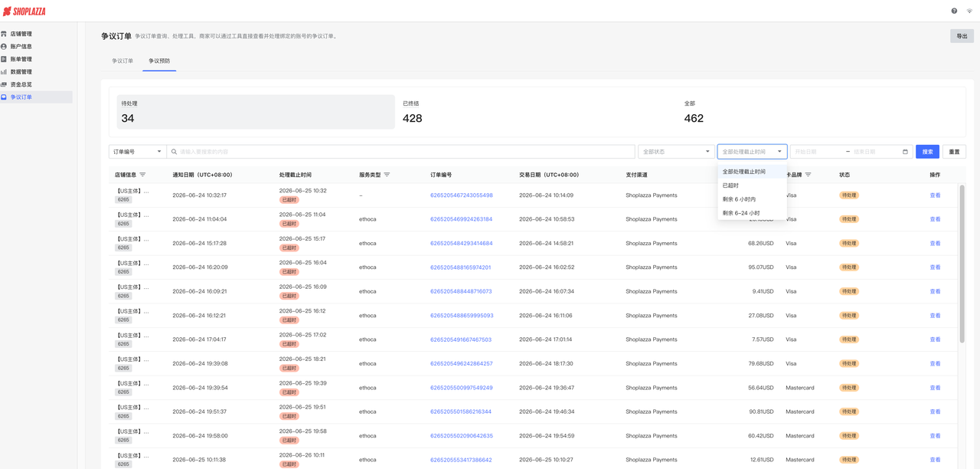Click the 处理截止时间 column header
This screenshot has height=469, width=980.
pos(296,175)
